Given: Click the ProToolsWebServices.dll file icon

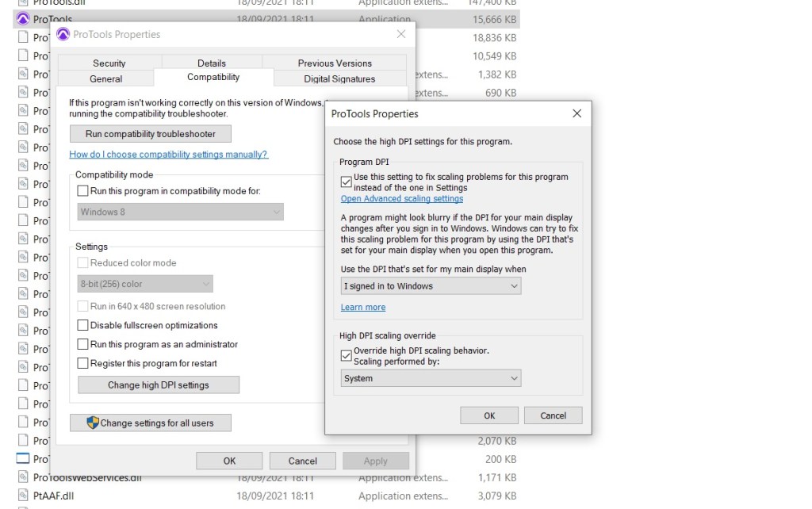Looking at the screenshot, I should [x=23, y=477].
